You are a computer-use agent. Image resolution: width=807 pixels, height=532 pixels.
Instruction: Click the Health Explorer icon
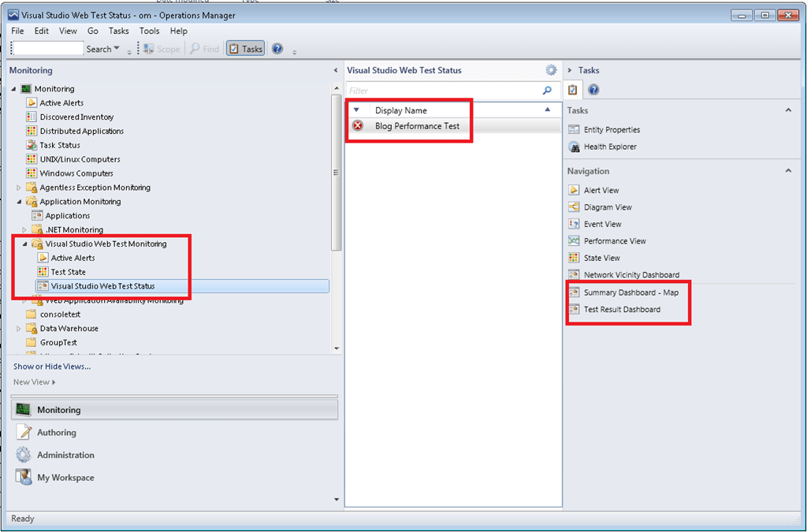tap(574, 147)
